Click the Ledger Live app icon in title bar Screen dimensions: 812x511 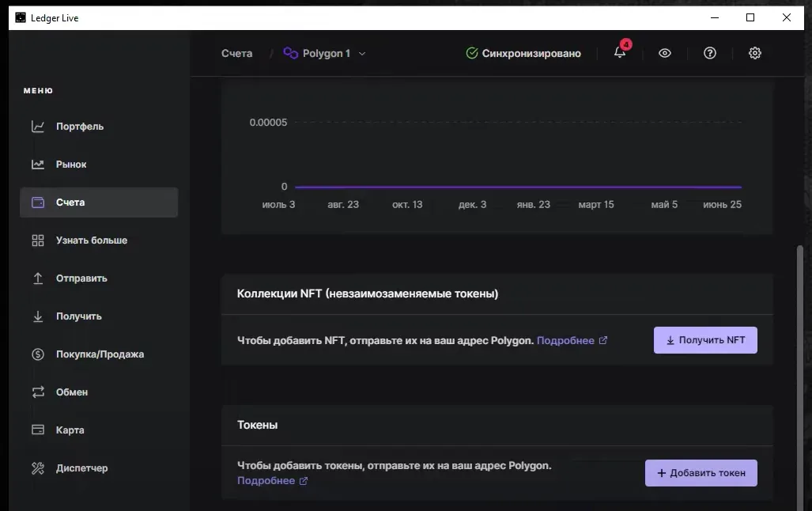click(21, 17)
